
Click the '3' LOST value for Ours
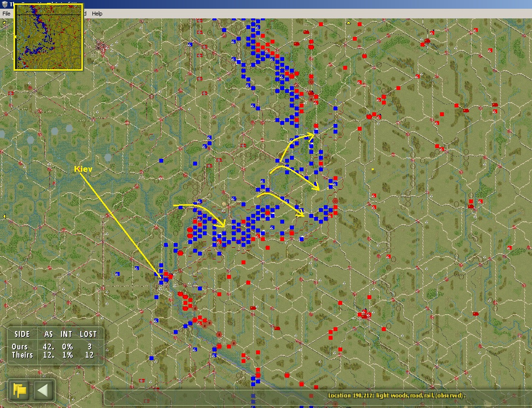90,347
